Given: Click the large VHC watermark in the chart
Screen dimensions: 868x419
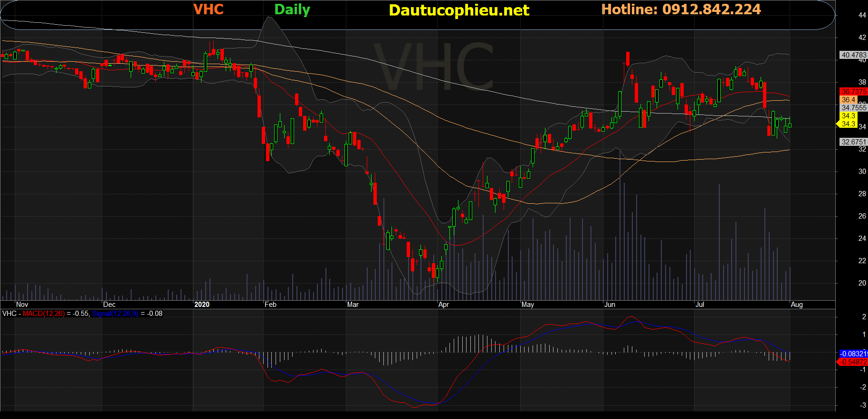Looking at the screenshot, I should [434, 67].
